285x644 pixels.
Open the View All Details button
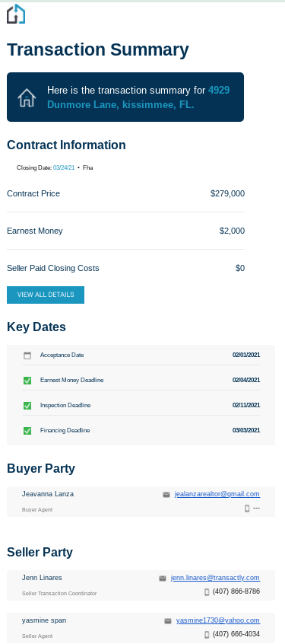click(x=46, y=295)
